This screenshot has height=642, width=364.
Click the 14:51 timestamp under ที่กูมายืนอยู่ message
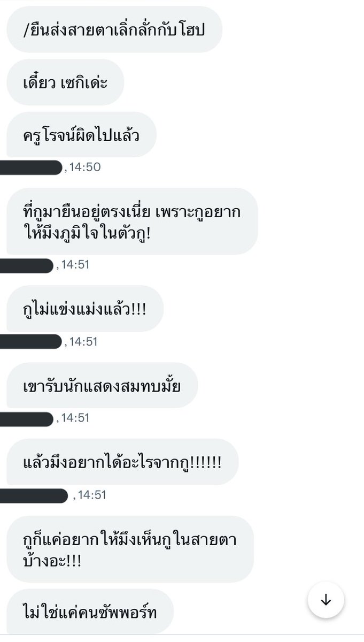75,265
